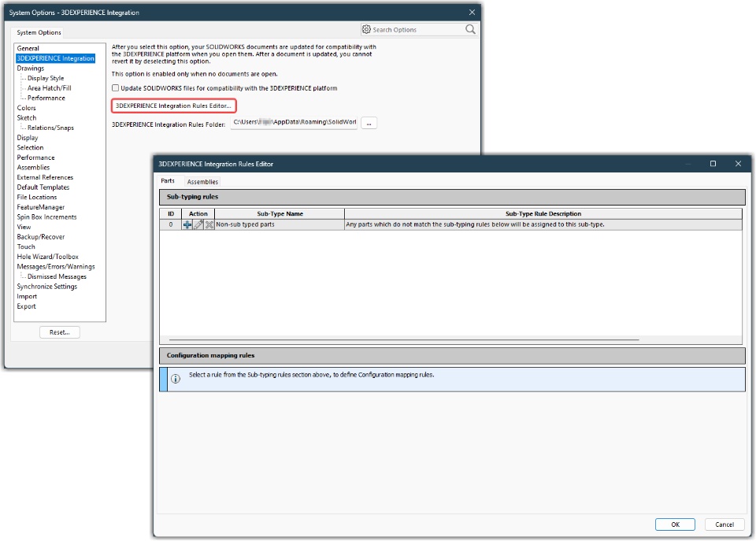Select Assemblies in the options tree

[x=33, y=167]
